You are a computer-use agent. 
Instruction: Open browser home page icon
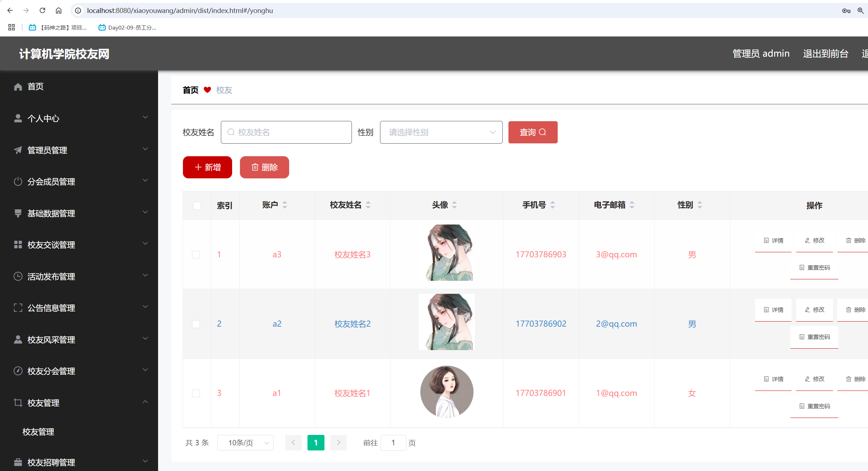58,10
